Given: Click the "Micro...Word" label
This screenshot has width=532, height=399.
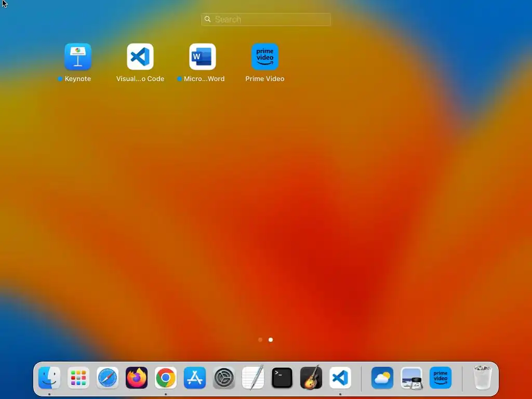Looking at the screenshot, I should tap(204, 79).
